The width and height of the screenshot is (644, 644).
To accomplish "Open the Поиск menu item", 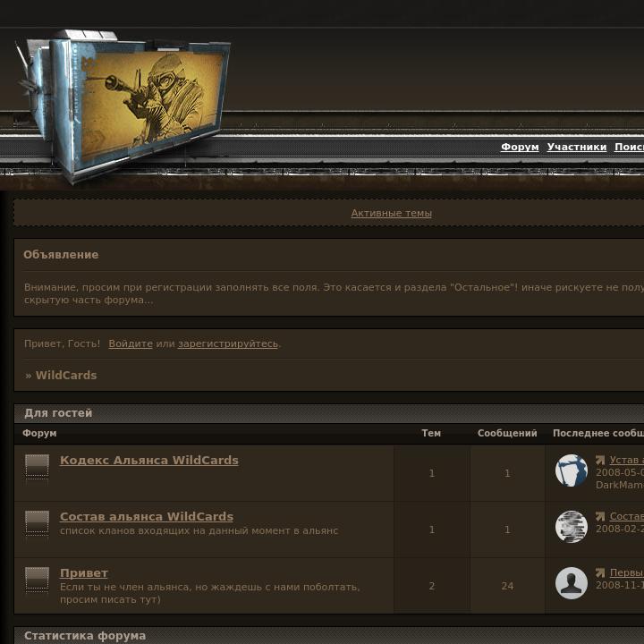I will 629,147.
